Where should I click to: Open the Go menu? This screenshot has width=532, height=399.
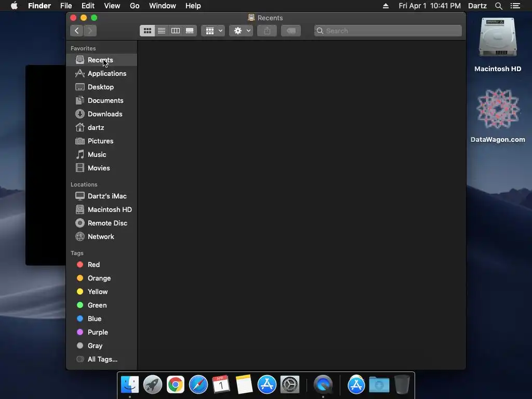[135, 6]
